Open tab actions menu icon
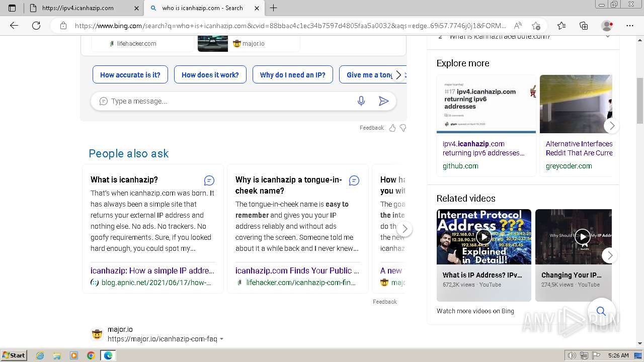Viewport: 644px width, 362px height. click(x=12, y=8)
